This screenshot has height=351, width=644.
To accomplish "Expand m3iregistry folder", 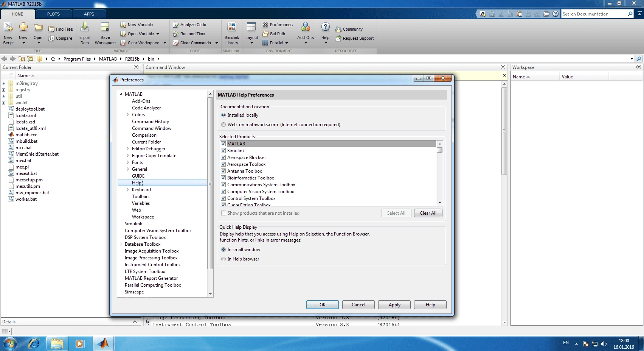I will (3, 83).
